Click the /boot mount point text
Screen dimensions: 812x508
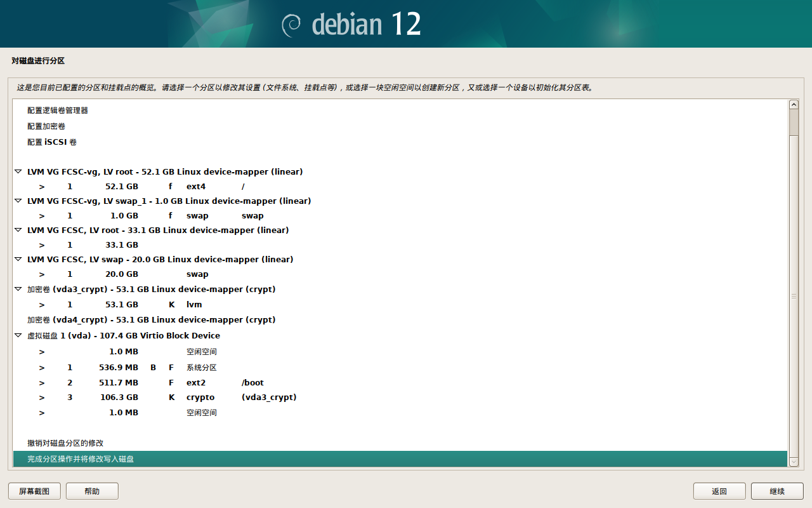[x=252, y=383]
